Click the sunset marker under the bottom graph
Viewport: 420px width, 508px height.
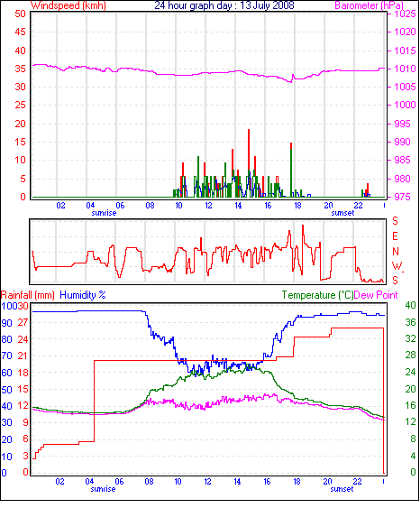click(342, 489)
